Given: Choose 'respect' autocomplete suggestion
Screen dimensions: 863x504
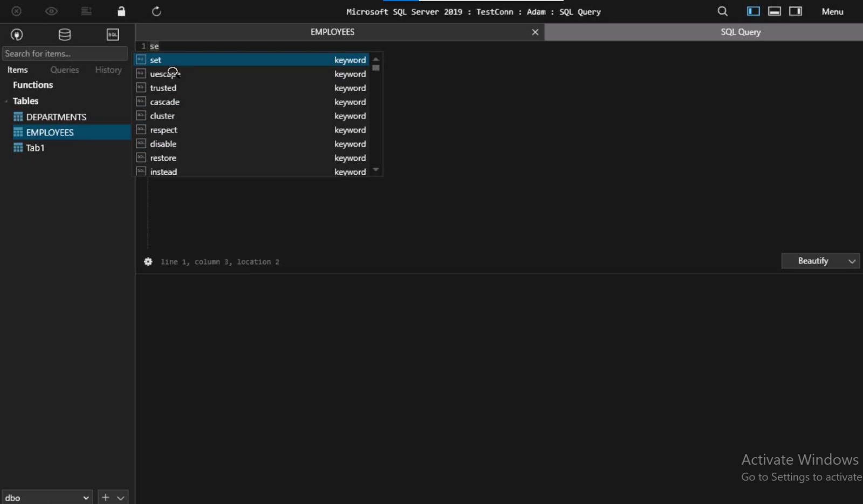Looking at the screenshot, I should point(251,130).
